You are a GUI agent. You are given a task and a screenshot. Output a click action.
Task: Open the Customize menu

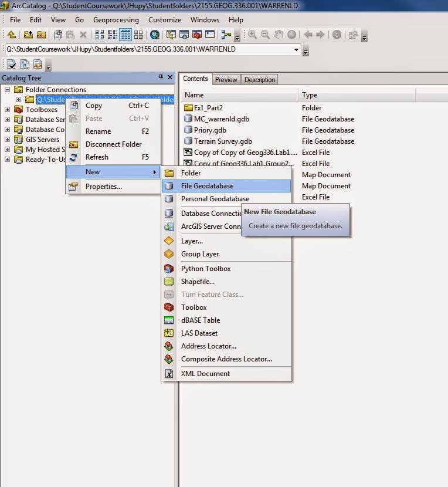tap(165, 20)
